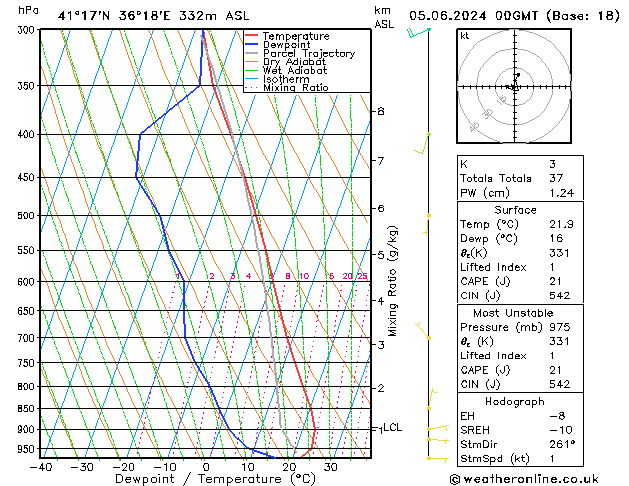
Task: Click the Surface Lifted Index label
Action: pos(493,267)
